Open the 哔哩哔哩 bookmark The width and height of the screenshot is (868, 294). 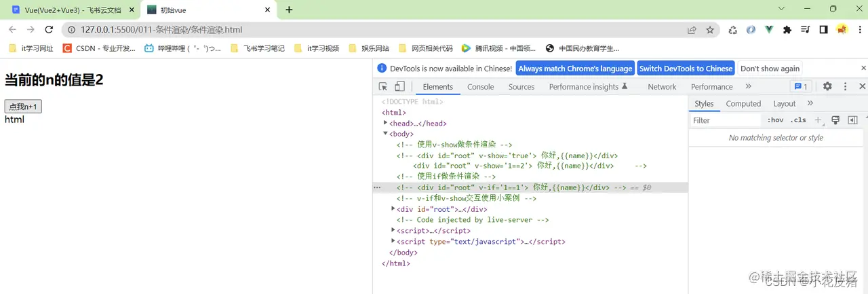point(183,48)
